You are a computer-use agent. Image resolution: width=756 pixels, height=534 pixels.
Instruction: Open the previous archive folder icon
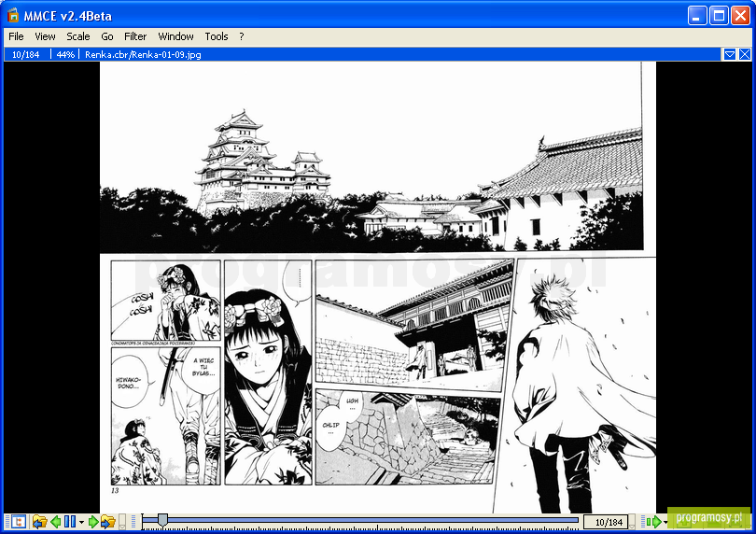pos(39,522)
